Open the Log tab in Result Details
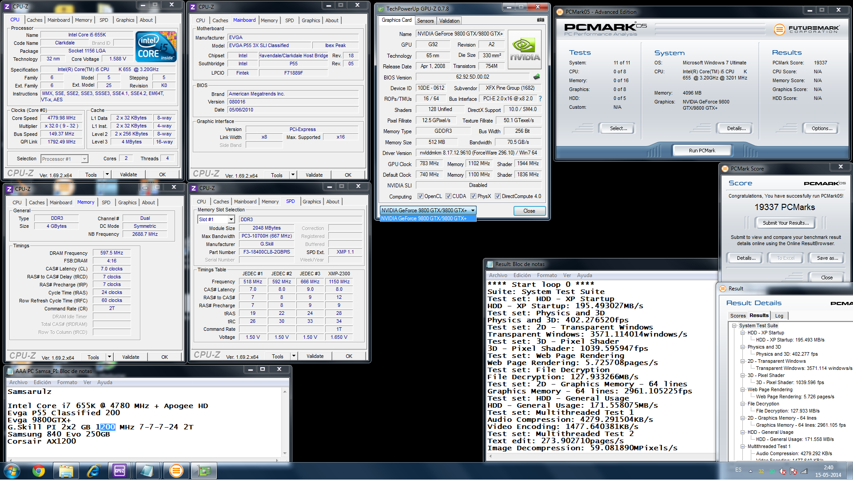Screen dimensions: 853x504 [779, 316]
